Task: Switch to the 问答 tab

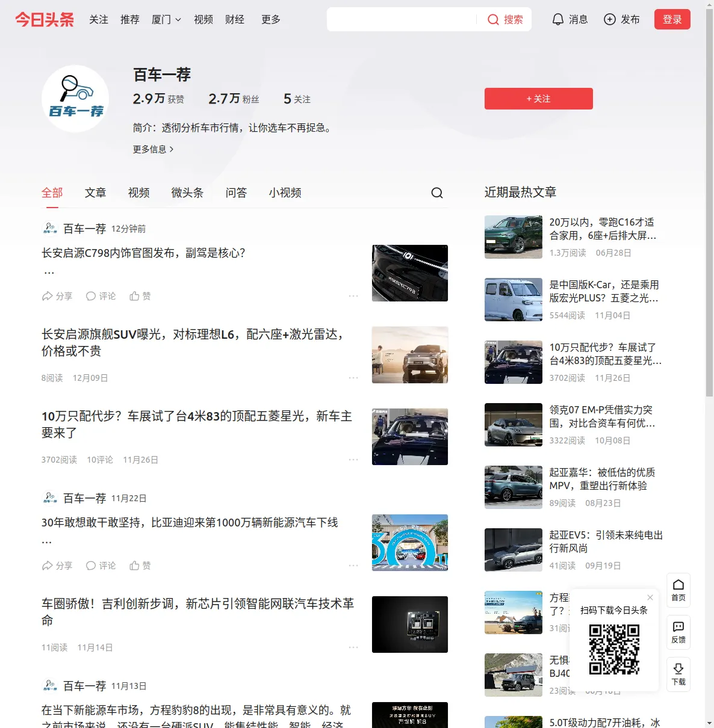Action: click(x=237, y=193)
